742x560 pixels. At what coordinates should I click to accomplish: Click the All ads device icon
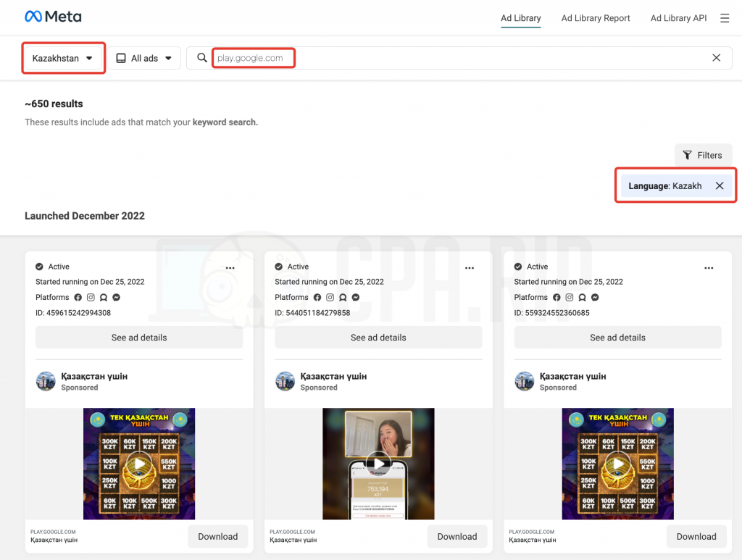(x=121, y=58)
